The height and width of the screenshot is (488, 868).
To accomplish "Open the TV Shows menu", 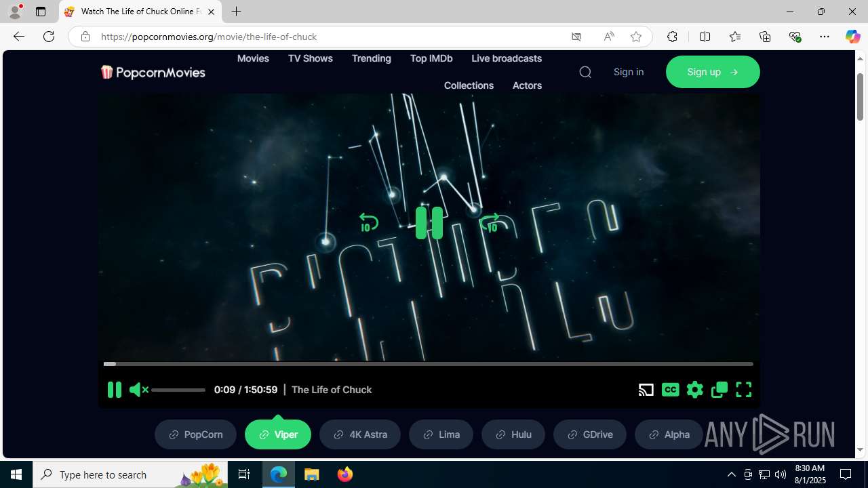I will tap(311, 58).
